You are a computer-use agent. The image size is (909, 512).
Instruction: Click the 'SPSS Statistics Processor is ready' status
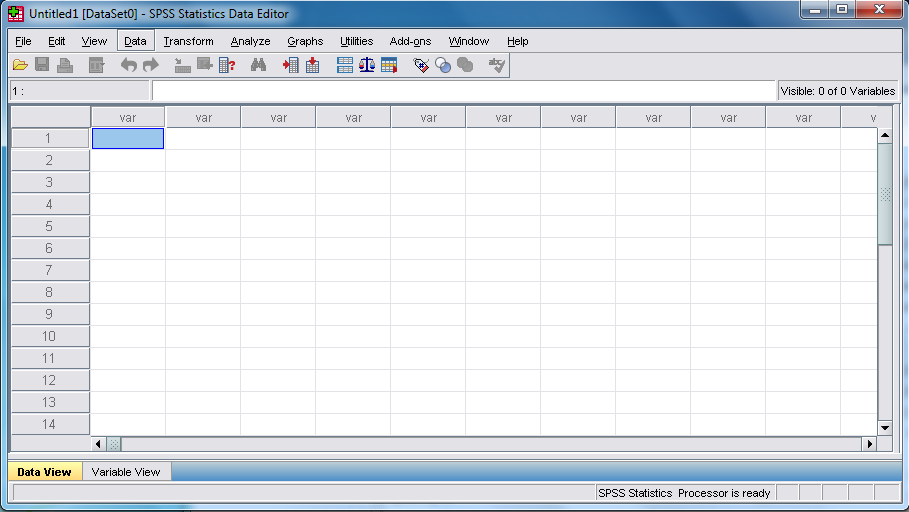pyautogui.click(x=684, y=493)
